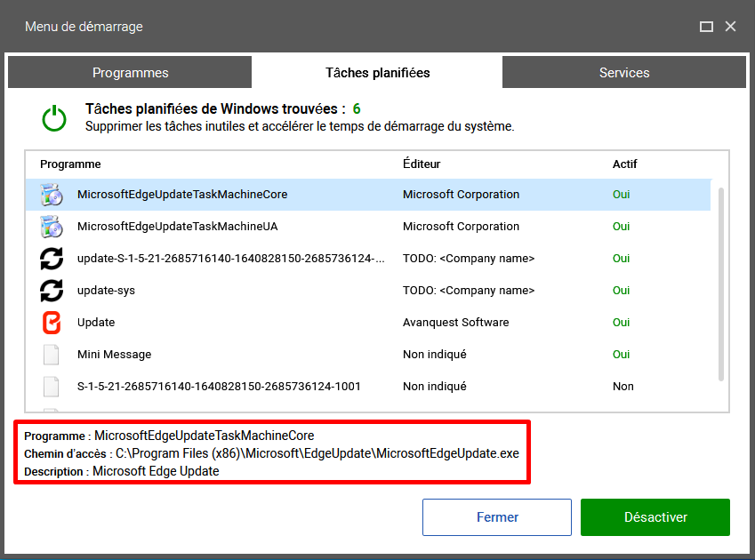This screenshot has width=755, height=560.
Task: Click Avanquest Software publisher cell
Action: click(455, 323)
